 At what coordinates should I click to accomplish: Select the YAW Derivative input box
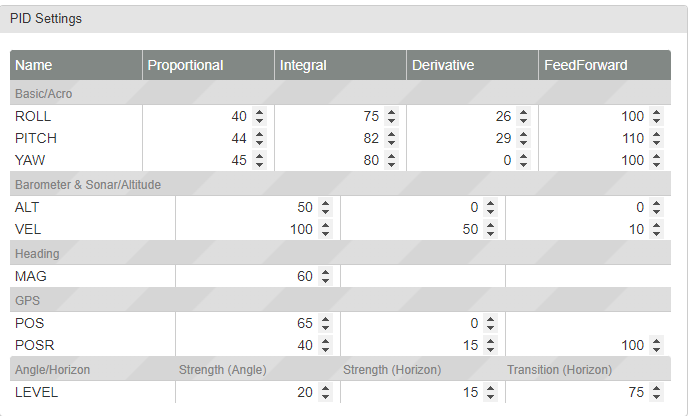coord(467,159)
